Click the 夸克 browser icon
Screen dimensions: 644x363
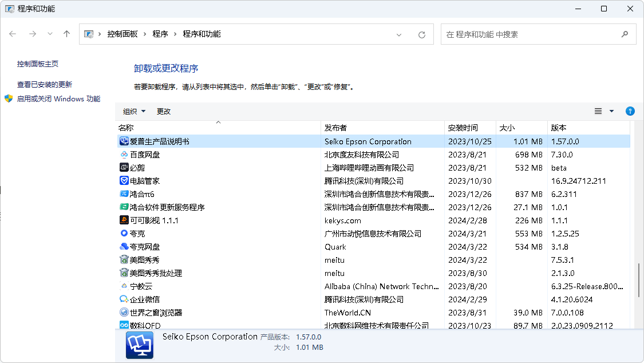coord(124,233)
